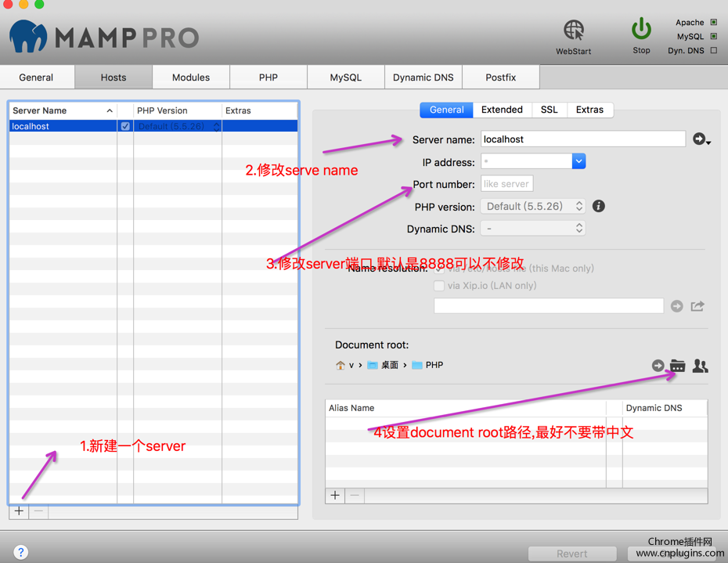
Task: Click the WebStart globe icon
Action: coord(573,31)
